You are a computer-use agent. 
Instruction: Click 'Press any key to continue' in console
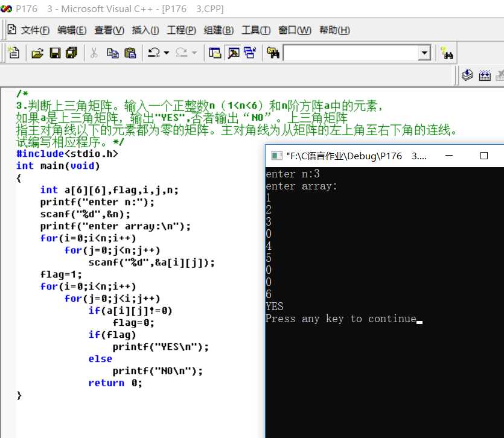coord(341,319)
